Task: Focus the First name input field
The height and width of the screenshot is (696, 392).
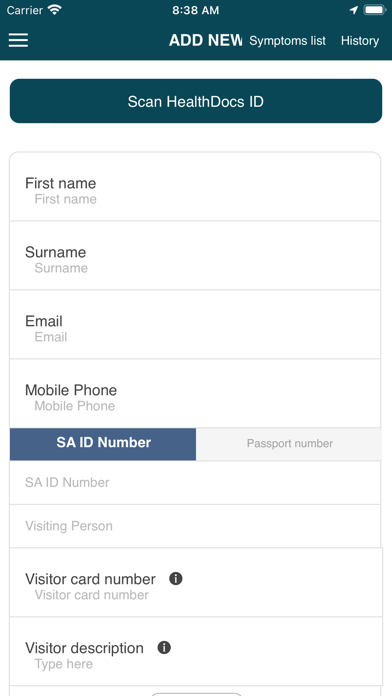Action: pyautogui.click(x=195, y=186)
